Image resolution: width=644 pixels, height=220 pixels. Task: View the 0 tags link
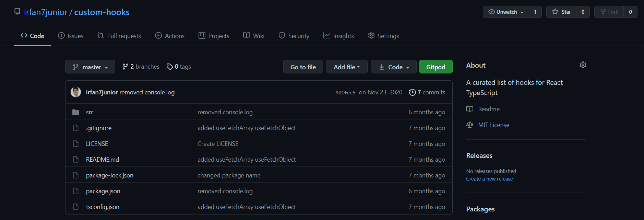coord(179,67)
